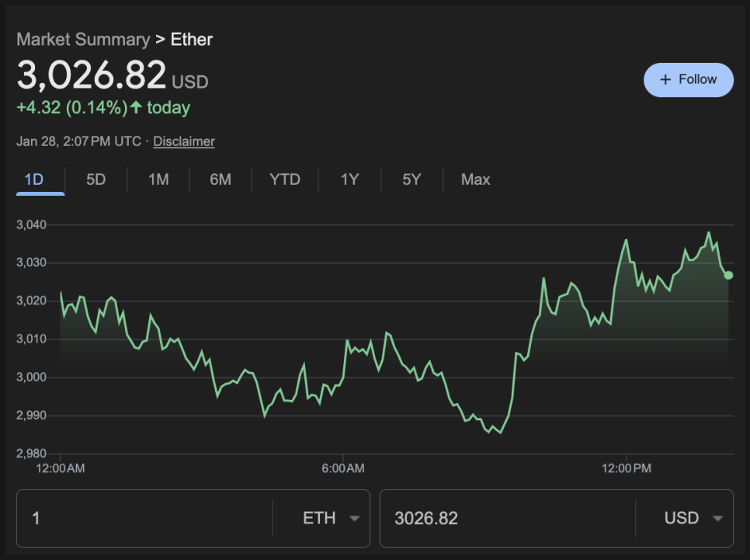Image resolution: width=750 pixels, height=560 pixels.
Task: Select the 5Y time range tab
Action: click(411, 179)
